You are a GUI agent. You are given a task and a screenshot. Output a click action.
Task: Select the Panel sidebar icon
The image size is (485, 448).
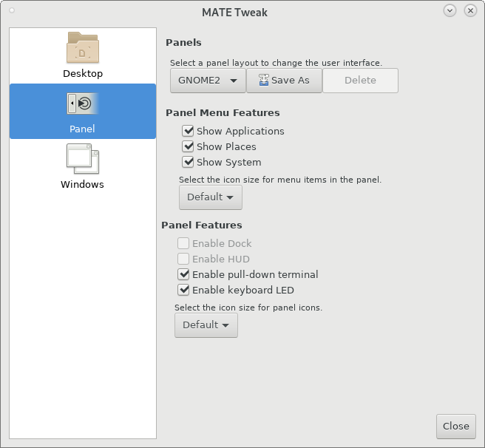(83, 103)
